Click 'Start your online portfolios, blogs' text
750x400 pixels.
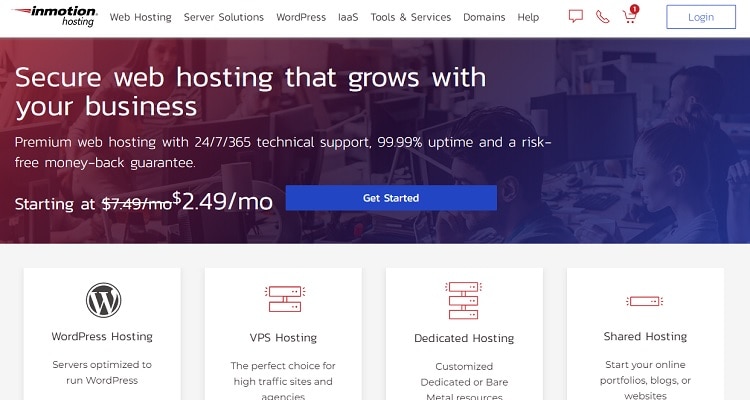(x=645, y=380)
